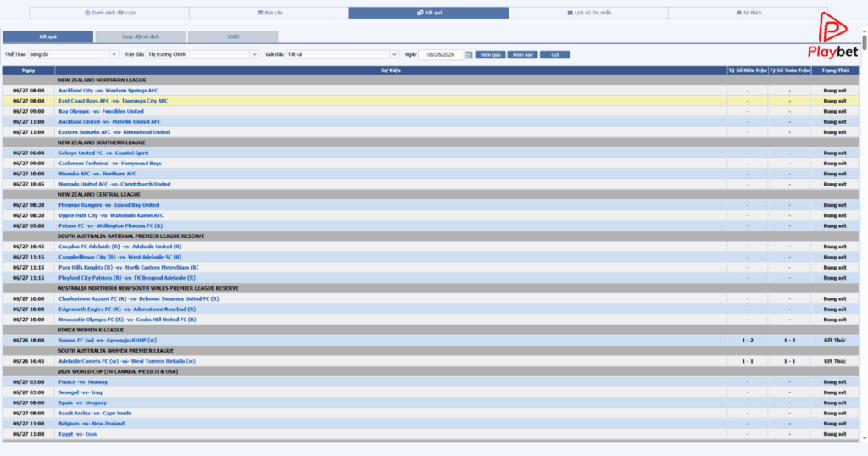Open Belgium vs New Zealand match
Image resolution: width=868 pixels, height=456 pixels.
pyautogui.click(x=92, y=424)
